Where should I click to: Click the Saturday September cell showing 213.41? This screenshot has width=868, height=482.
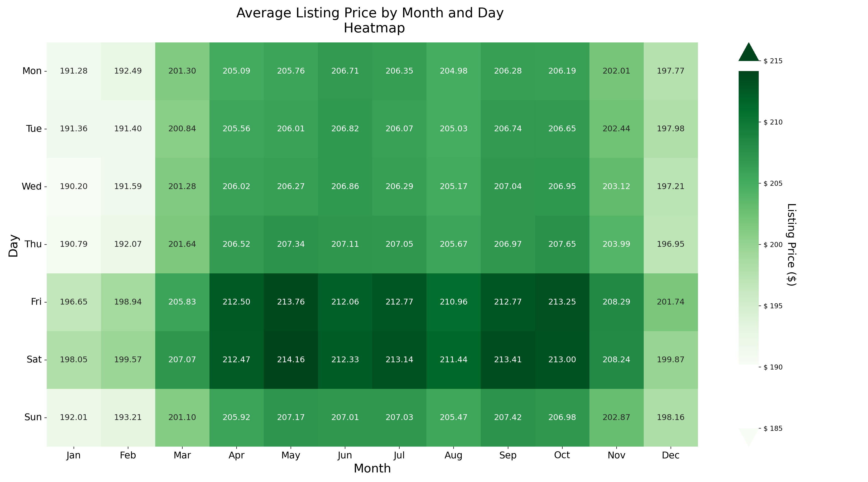(x=508, y=359)
